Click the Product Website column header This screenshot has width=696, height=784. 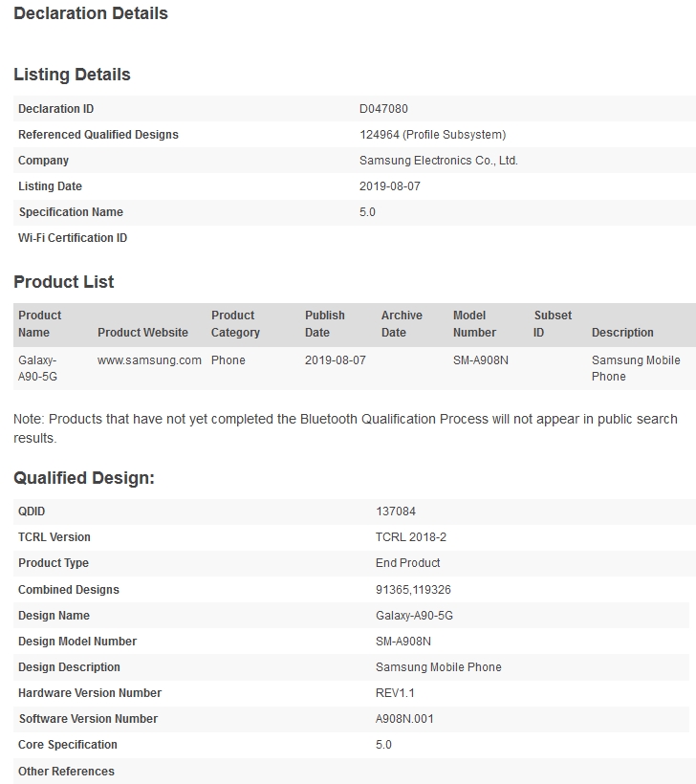[x=143, y=333]
